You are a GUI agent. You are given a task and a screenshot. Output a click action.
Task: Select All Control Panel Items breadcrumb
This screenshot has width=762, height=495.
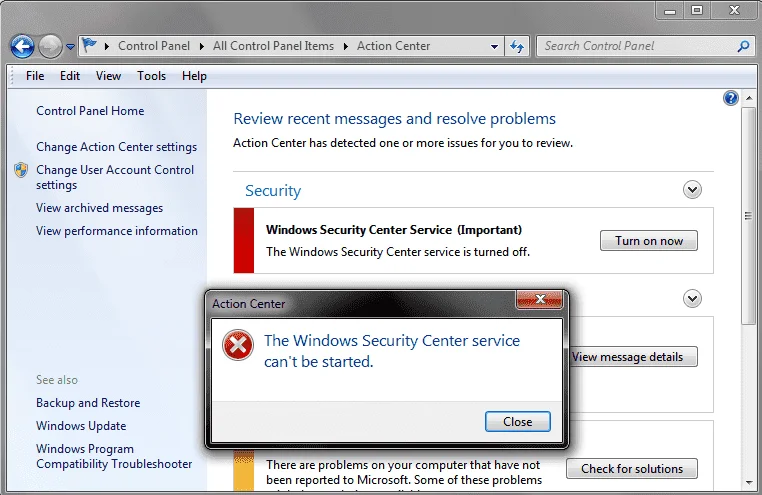[x=273, y=46]
